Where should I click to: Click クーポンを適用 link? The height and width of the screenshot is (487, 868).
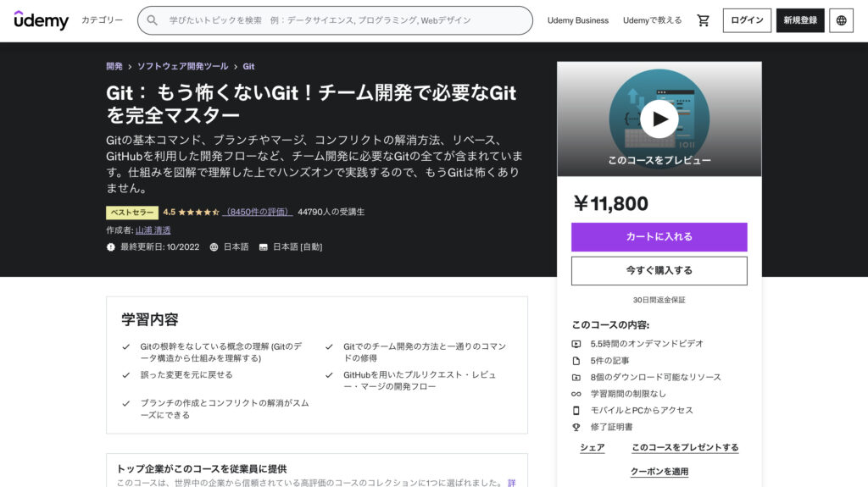coord(659,472)
